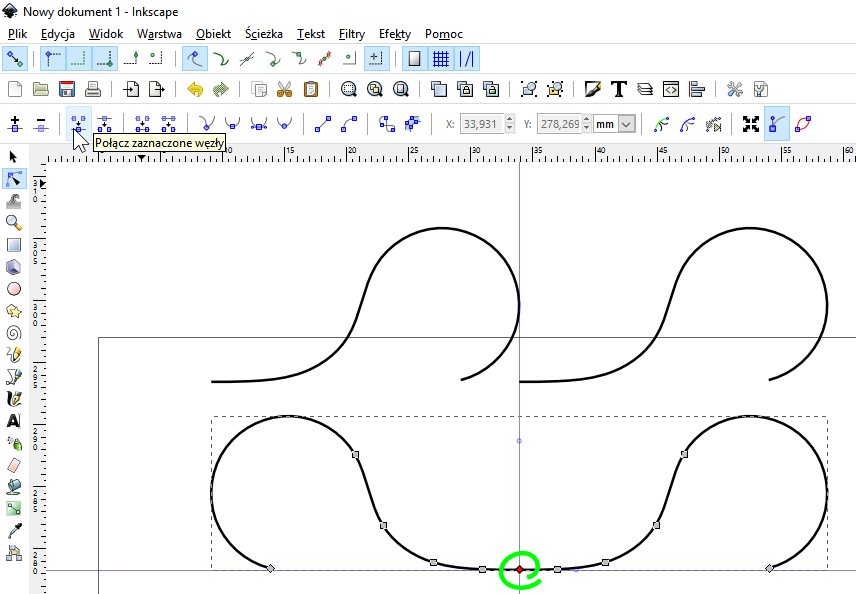The image size is (856, 594).
Task: Click the Save document floppy icon
Action: pos(67,89)
